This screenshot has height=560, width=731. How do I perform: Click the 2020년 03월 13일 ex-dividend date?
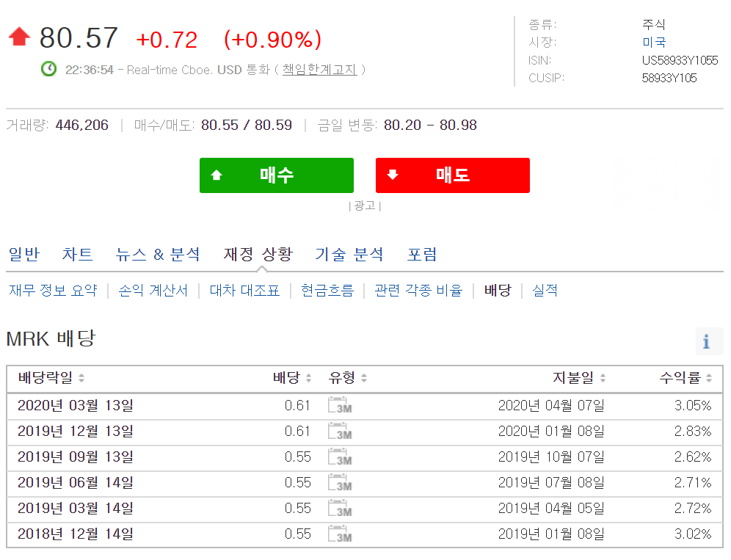click(76, 405)
